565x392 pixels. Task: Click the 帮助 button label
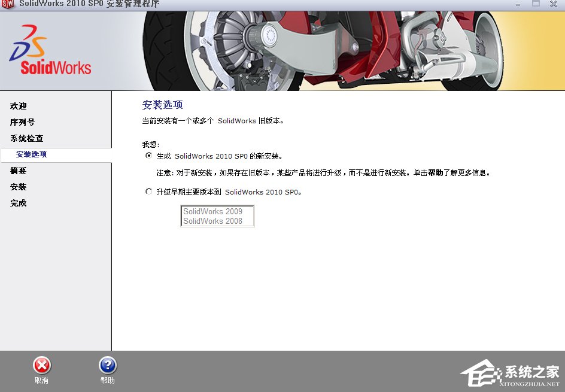[107, 381]
